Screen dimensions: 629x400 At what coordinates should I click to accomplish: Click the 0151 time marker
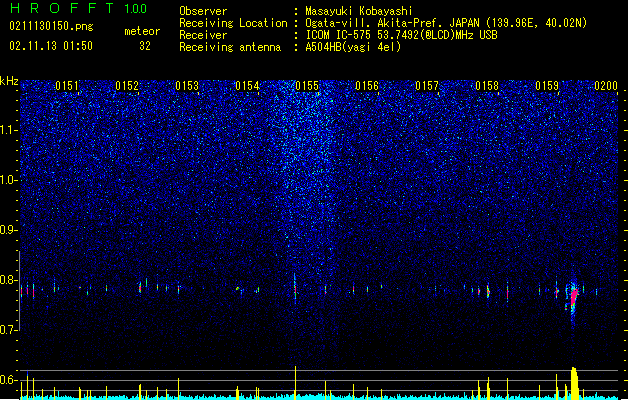67,86
